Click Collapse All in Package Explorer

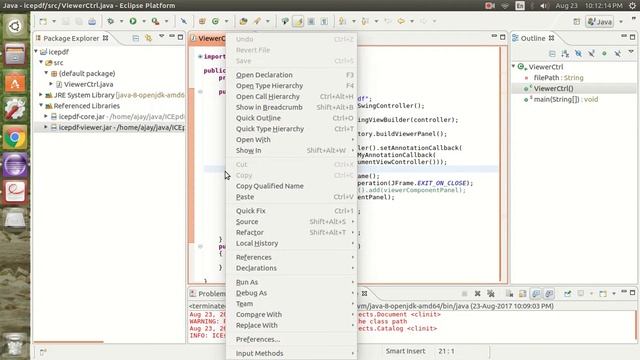point(136,38)
